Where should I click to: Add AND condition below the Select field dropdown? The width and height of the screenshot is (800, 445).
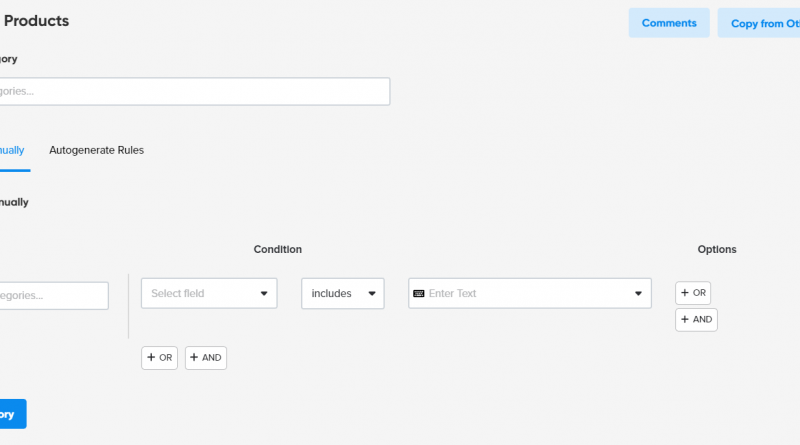206,358
